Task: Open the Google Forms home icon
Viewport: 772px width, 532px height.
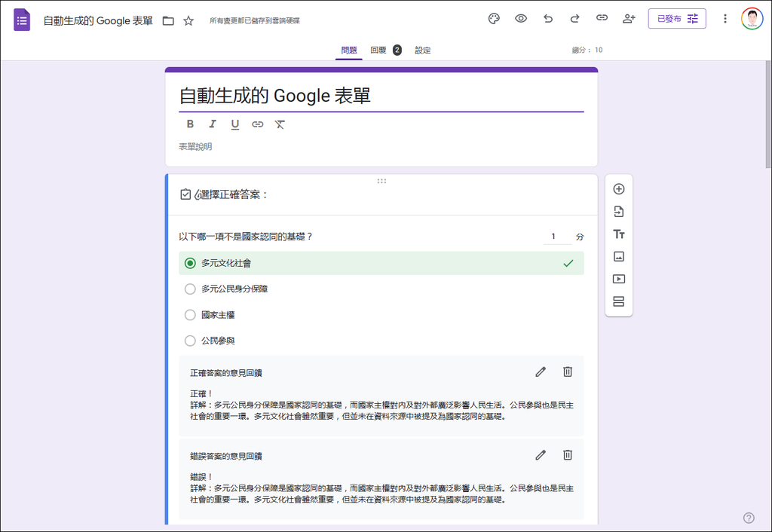Action: [22, 20]
